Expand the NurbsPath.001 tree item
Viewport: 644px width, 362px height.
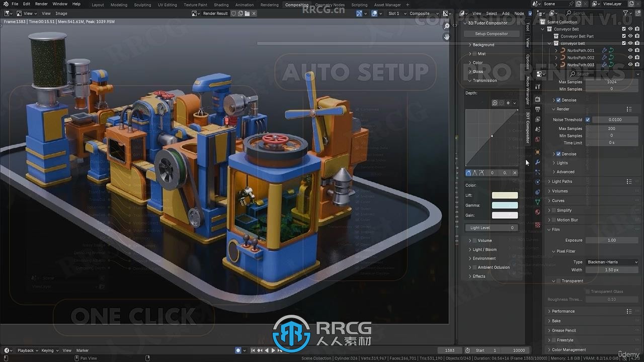[x=556, y=50]
